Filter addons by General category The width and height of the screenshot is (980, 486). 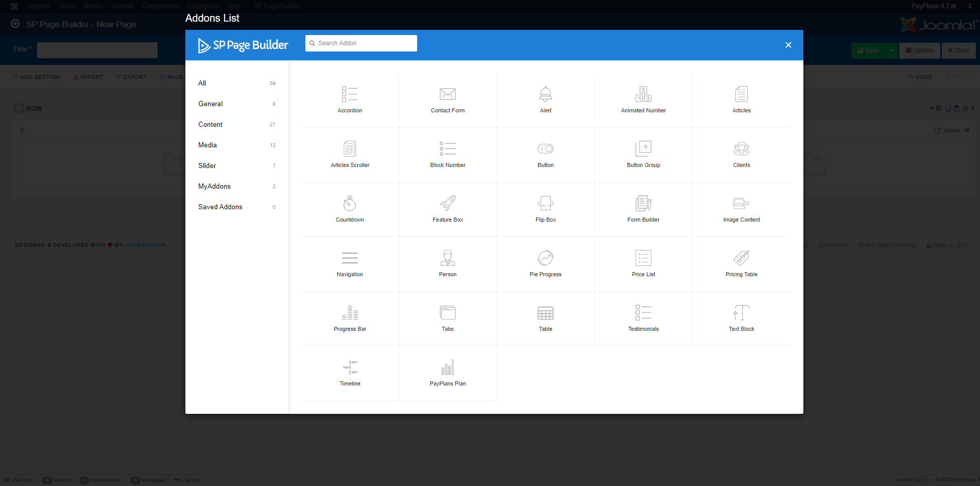tap(237, 104)
